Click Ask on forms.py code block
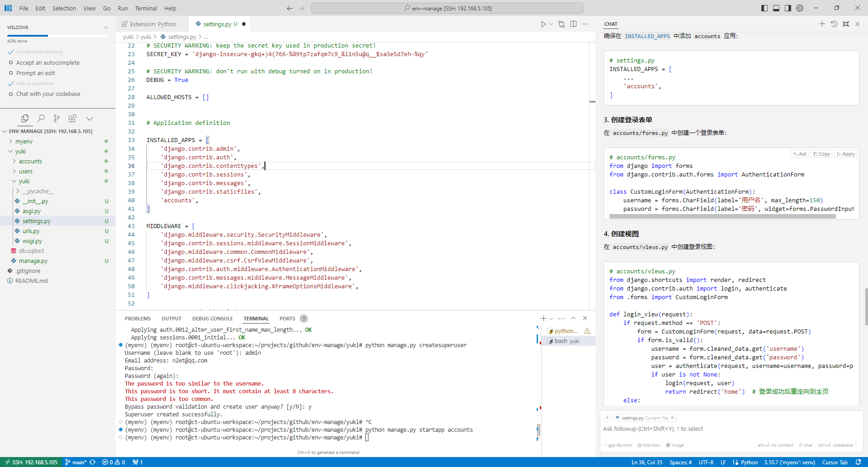 [800, 154]
